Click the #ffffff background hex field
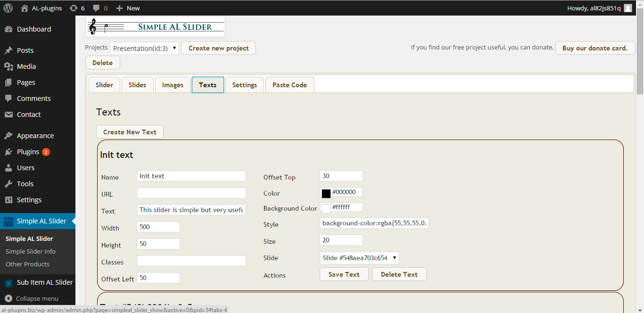Viewport: 644px width, 313px height. (x=347, y=207)
